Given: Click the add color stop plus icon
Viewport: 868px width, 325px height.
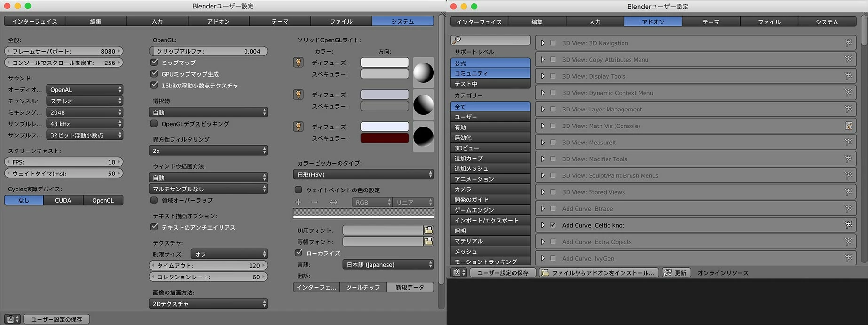Looking at the screenshot, I should (x=298, y=202).
